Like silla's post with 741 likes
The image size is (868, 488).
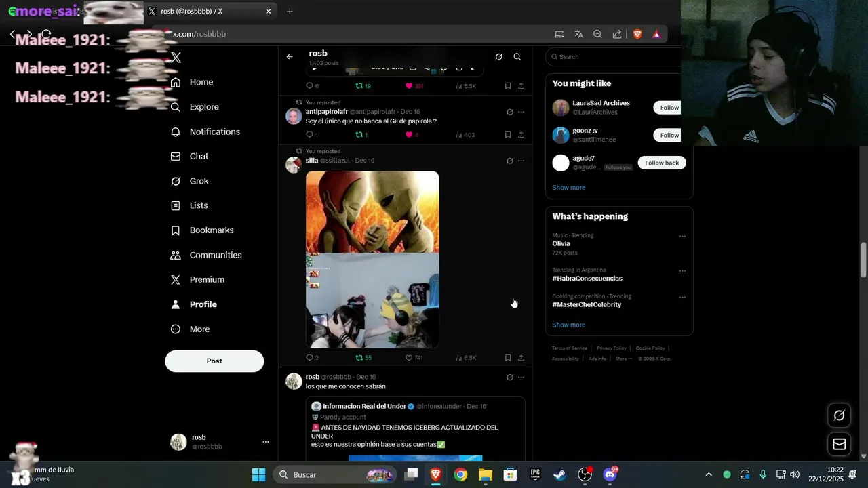pyautogui.click(x=414, y=358)
